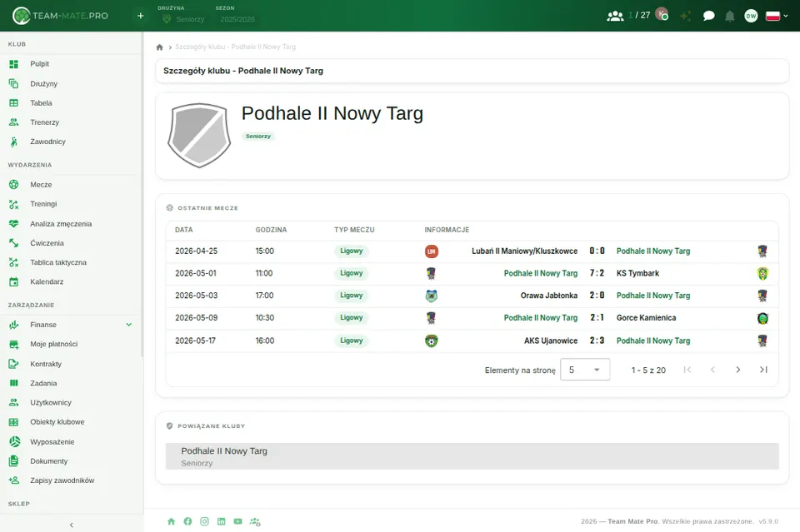Click the KS Tymbark team name
The image size is (800, 532).
coord(637,274)
